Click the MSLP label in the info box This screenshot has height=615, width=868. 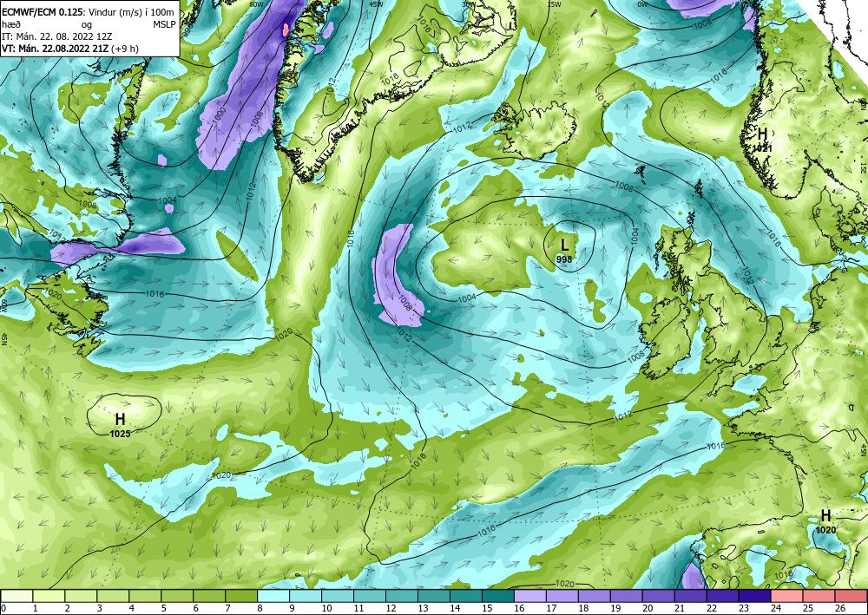coord(164,24)
